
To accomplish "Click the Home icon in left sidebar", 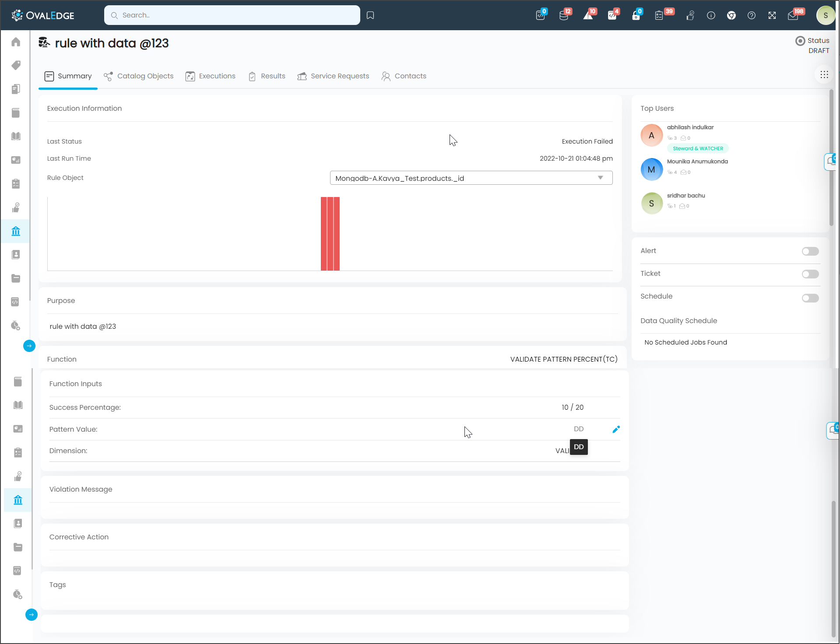I will [x=16, y=42].
